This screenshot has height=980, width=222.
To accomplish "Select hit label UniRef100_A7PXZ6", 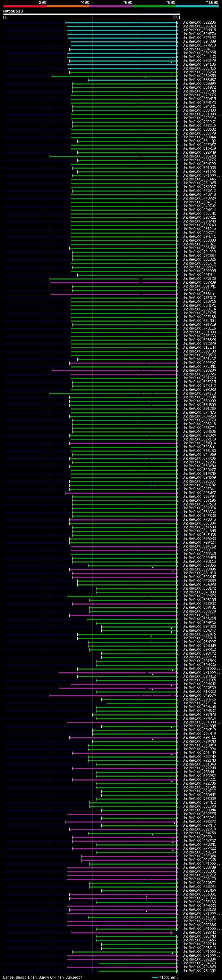I will [199, 95].
